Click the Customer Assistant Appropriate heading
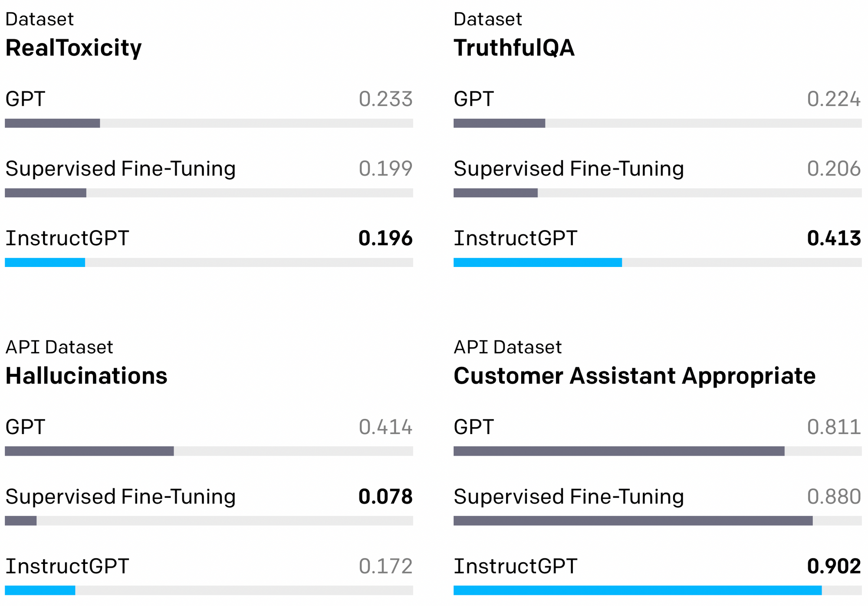Viewport: 868px width, 606px height. (x=635, y=376)
